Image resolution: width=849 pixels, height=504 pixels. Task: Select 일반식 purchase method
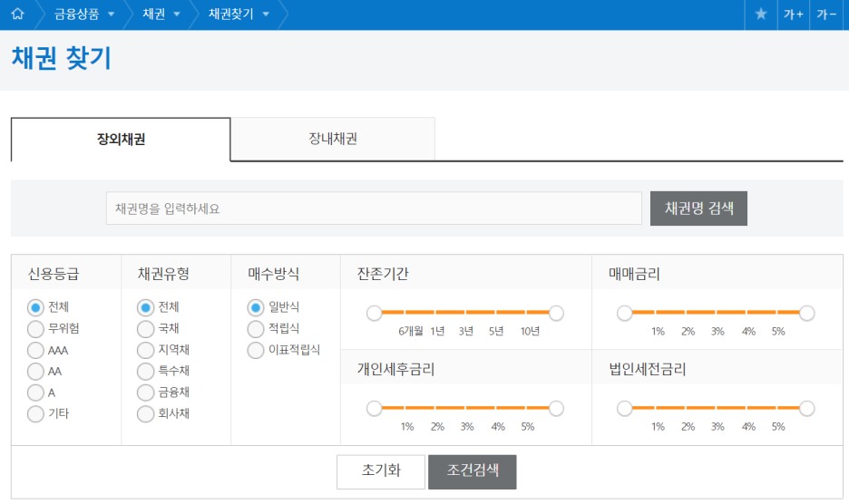point(256,307)
